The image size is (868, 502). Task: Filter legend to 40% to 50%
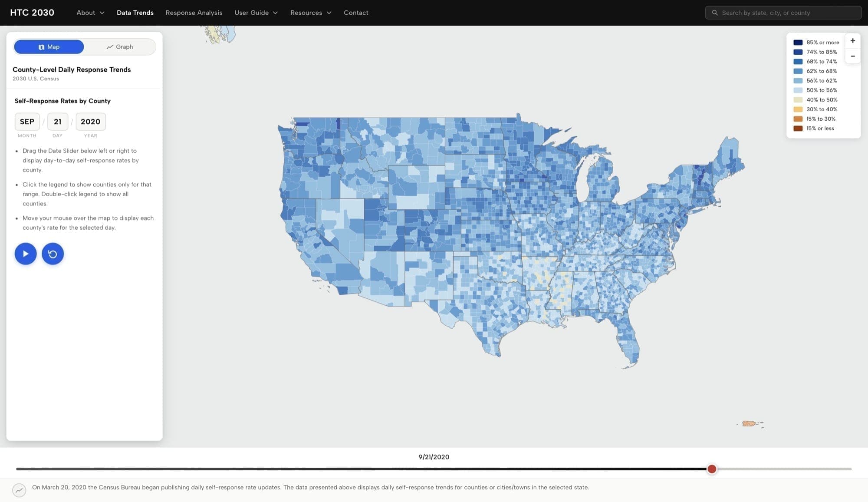[x=815, y=100]
